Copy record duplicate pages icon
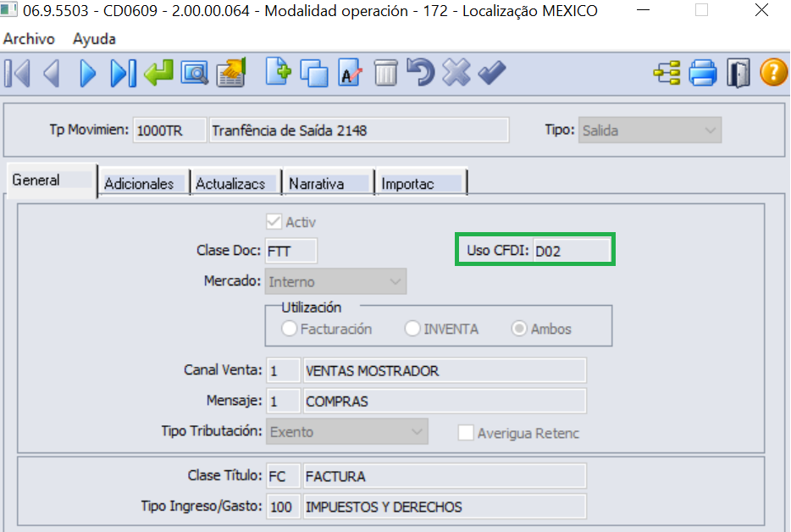 pyautogui.click(x=314, y=73)
